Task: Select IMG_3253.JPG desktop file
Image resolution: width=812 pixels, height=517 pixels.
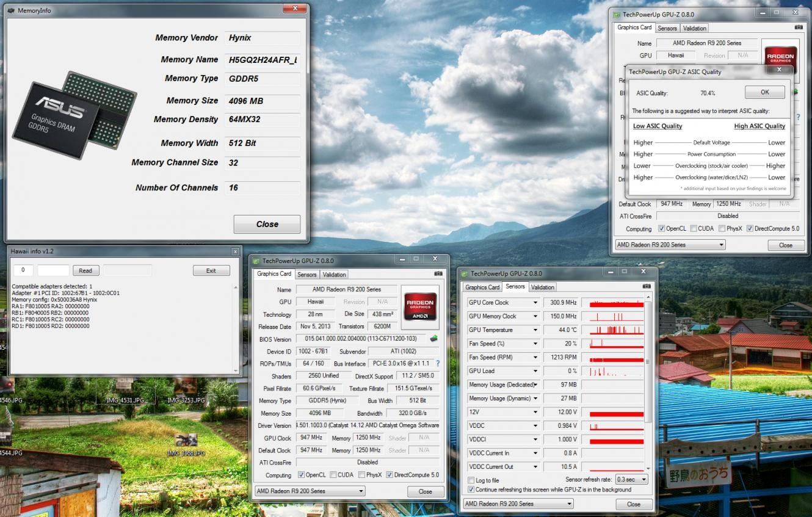Action: point(186,392)
